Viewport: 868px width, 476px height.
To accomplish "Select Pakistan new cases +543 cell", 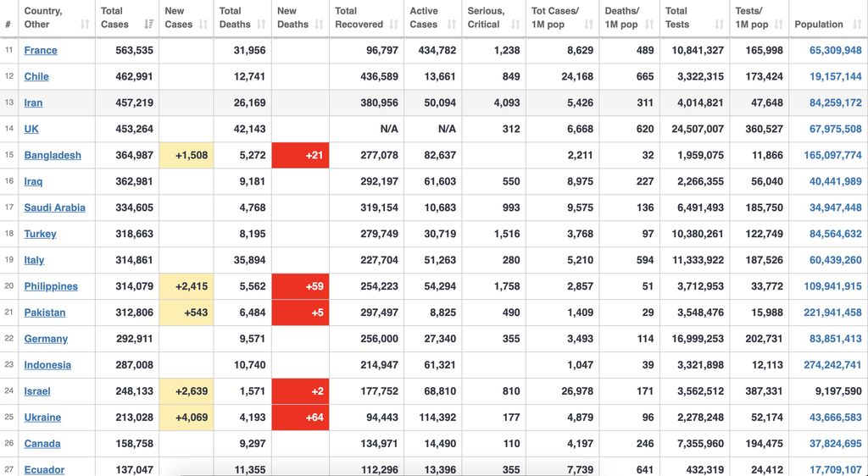I will [186, 313].
